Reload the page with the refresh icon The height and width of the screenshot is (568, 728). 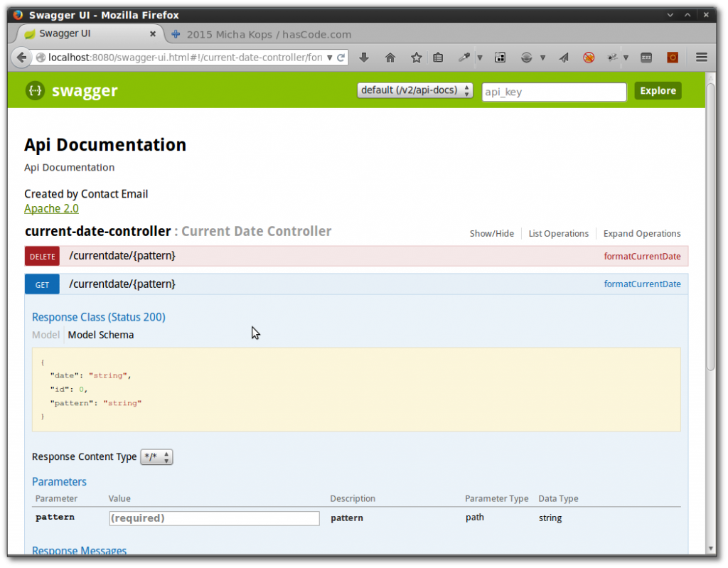(341, 58)
